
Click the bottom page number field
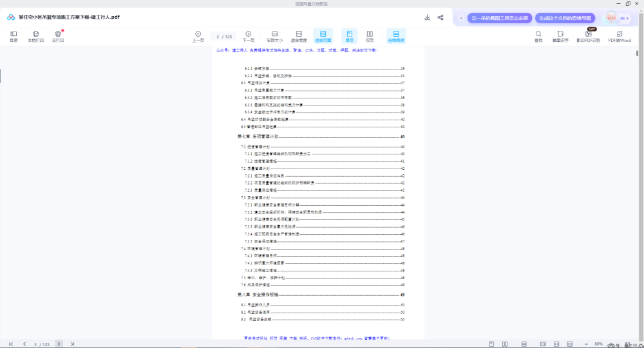tap(41, 344)
